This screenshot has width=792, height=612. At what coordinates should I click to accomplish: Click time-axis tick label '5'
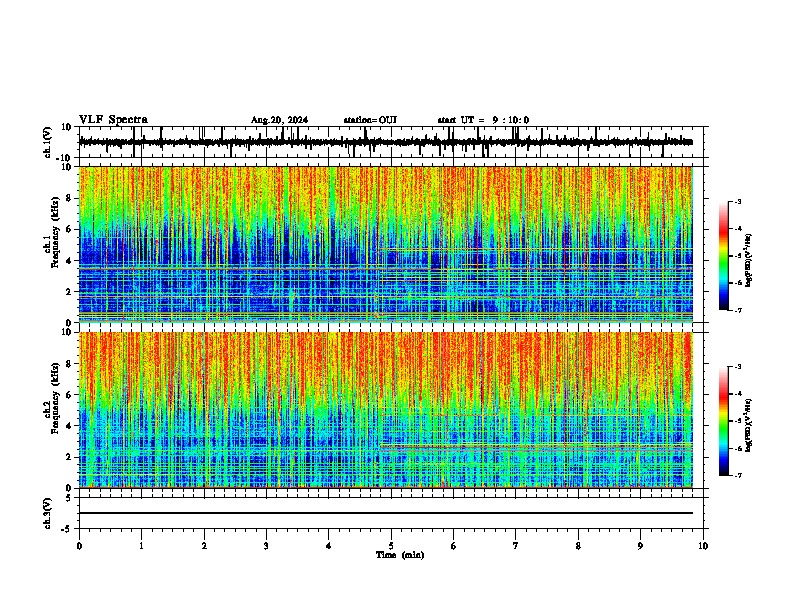(x=391, y=546)
